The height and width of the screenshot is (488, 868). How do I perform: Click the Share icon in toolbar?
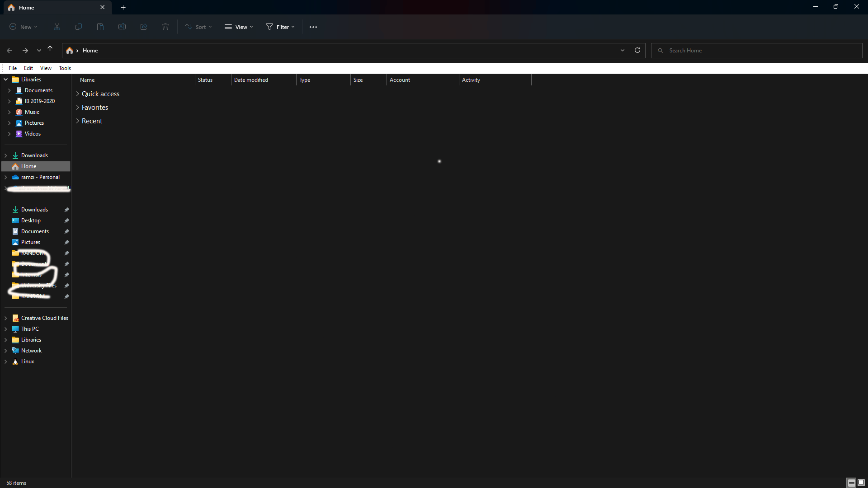point(144,27)
